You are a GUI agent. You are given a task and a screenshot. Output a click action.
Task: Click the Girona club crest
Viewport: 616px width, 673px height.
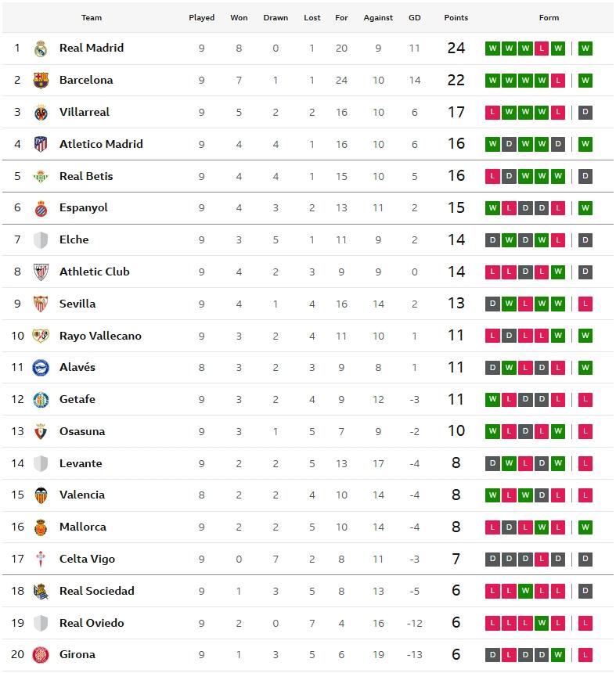coord(41,655)
